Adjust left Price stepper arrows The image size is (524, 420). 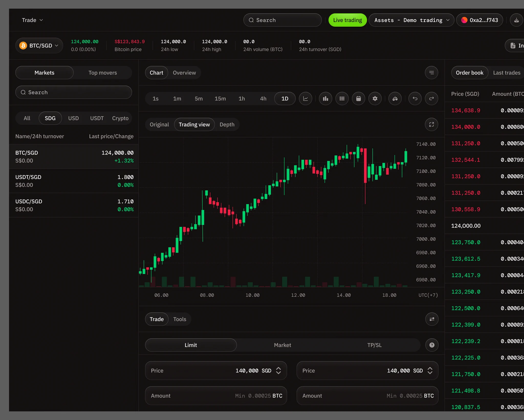278,371
